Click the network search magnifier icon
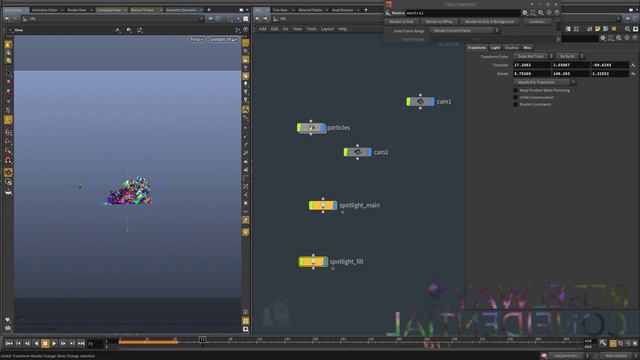The width and height of the screenshot is (640, 360). (627, 29)
